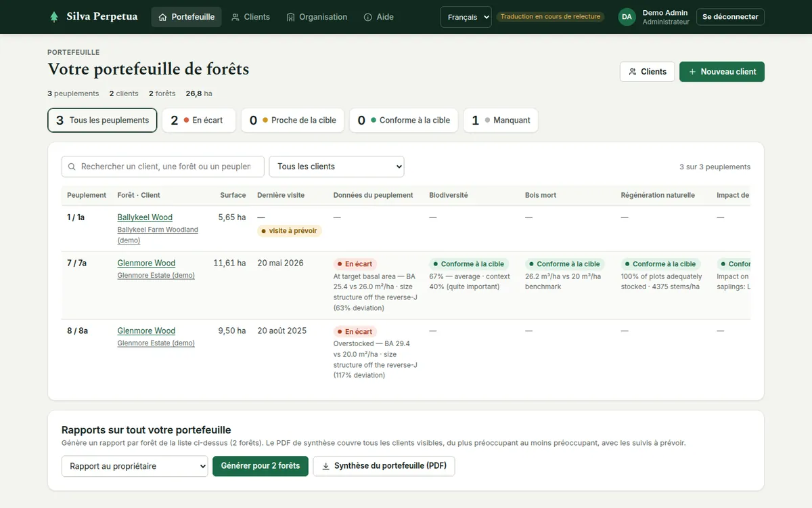Click the 'Bois mort' column header

(x=541, y=195)
